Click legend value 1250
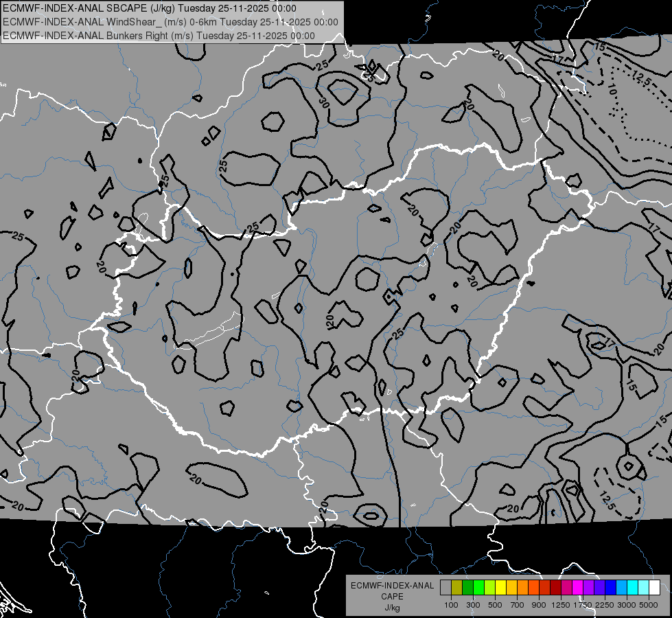This screenshot has width=672, height=618. (x=561, y=605)
